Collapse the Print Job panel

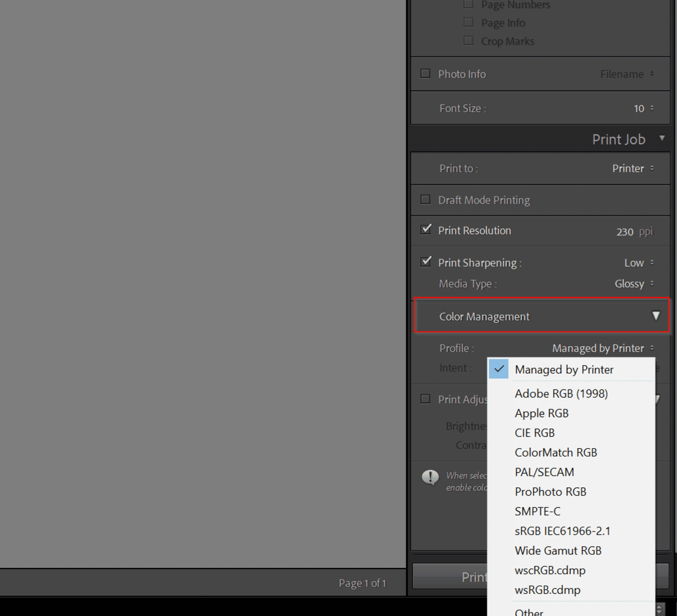tap(662, 139)
